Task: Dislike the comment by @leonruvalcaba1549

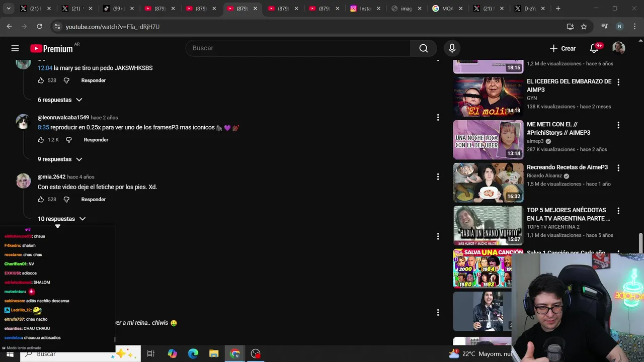Action: [69, 140]
